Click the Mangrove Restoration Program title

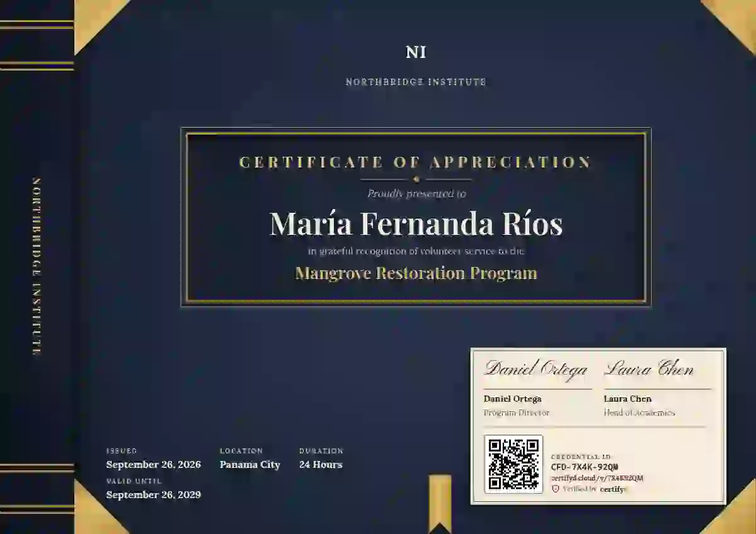tap(416, 273)
